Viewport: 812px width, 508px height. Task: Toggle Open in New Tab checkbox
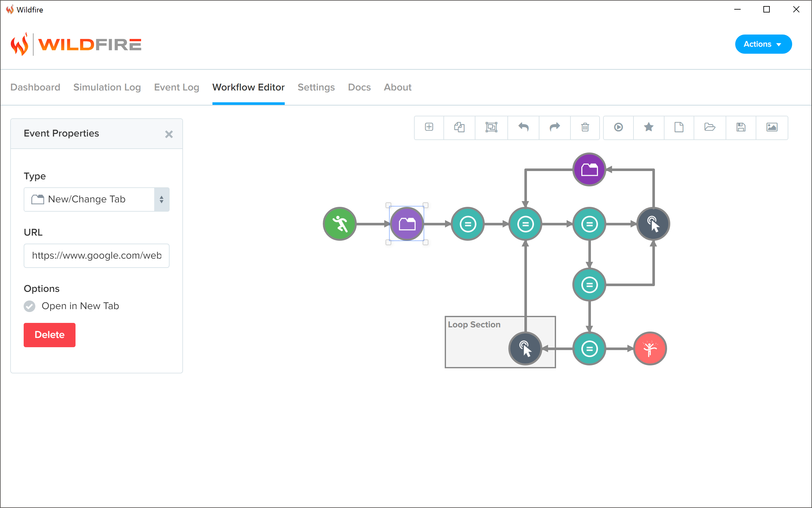pyautogui.click(x=30, y=306)
